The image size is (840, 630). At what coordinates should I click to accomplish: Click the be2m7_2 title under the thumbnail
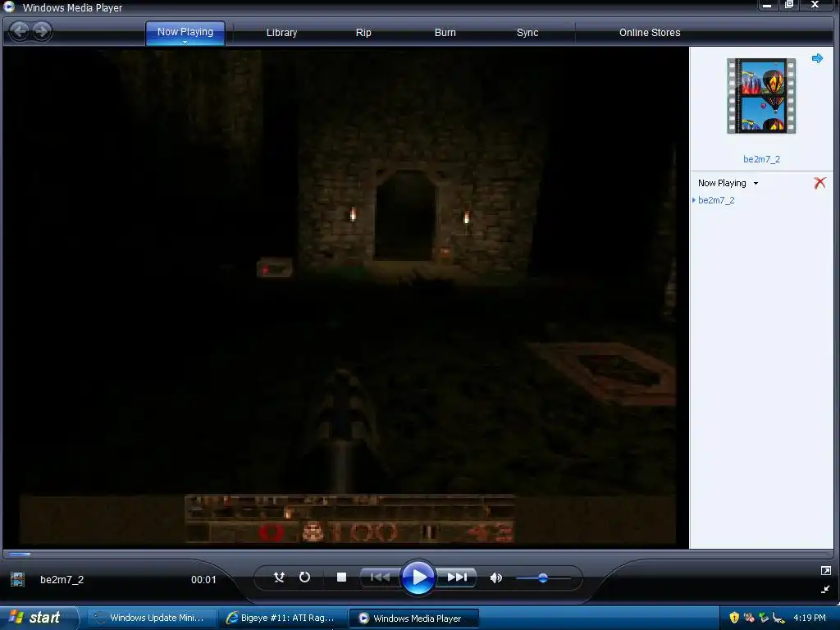tap(761, 159)
